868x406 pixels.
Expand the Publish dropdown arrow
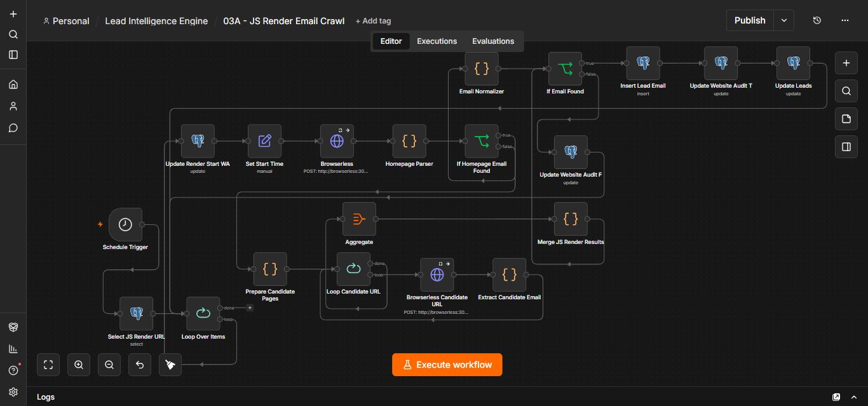tap(784, 20)
